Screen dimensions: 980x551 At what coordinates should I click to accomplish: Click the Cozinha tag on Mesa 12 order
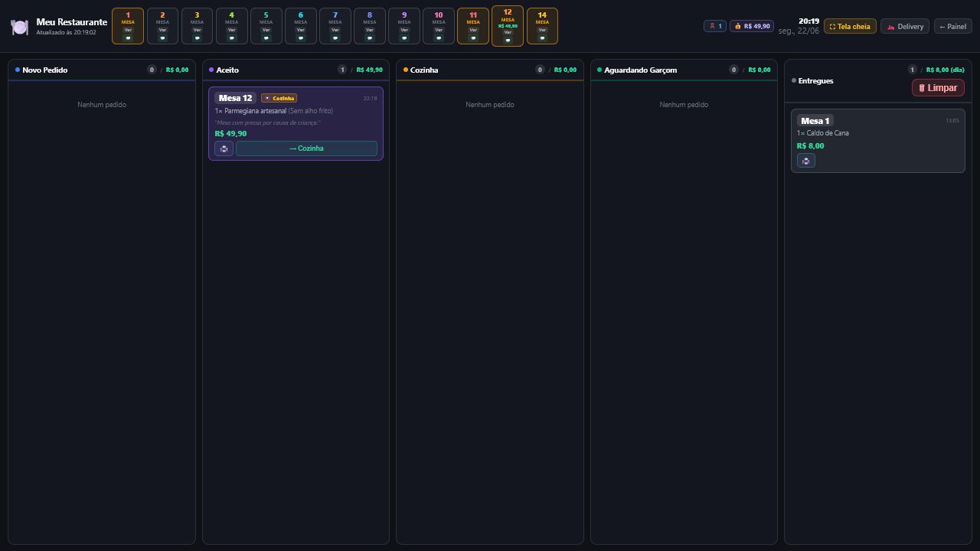coord(279,98)
